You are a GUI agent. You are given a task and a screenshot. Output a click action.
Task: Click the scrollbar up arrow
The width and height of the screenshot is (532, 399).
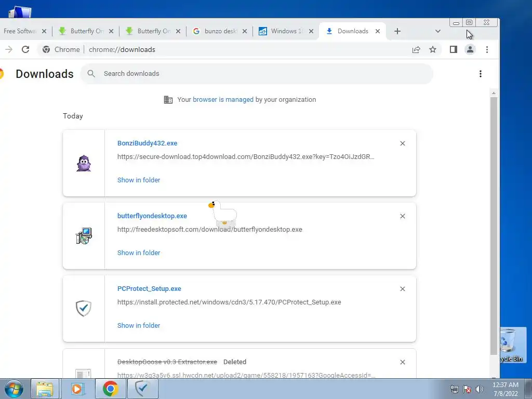494,93
